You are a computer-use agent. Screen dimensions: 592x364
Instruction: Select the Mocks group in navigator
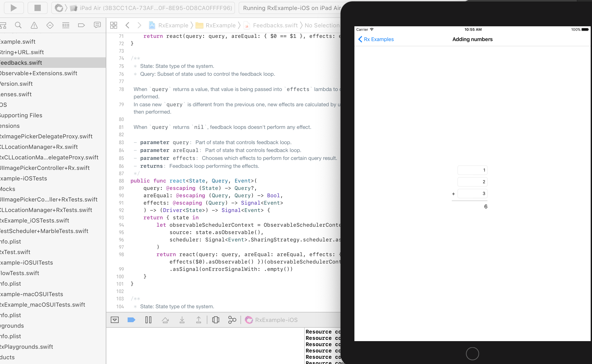coord(8,189)
